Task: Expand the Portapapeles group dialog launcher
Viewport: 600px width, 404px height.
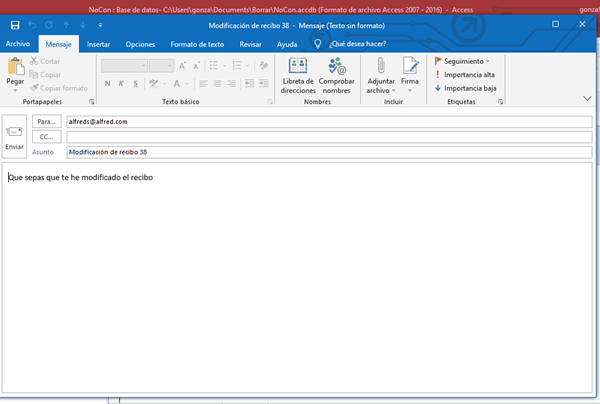Action: (x=91, y=102)
